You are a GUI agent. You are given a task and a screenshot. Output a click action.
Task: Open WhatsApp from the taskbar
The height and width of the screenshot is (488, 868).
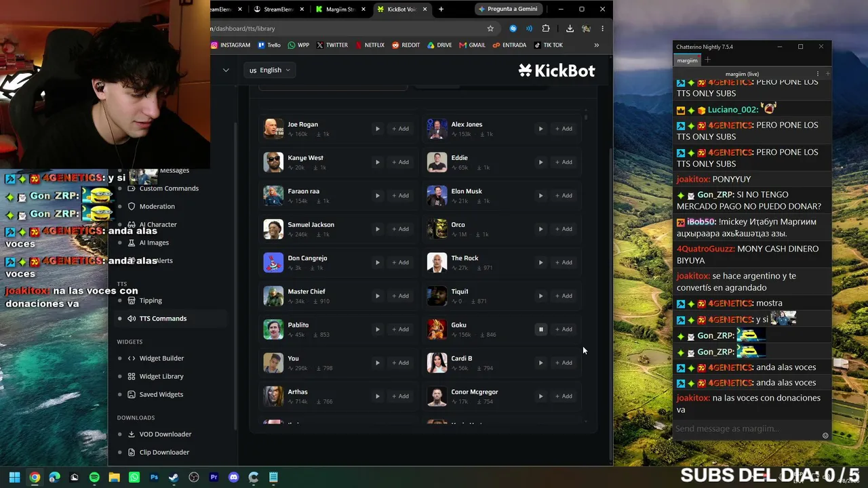(x=134, y=477)
